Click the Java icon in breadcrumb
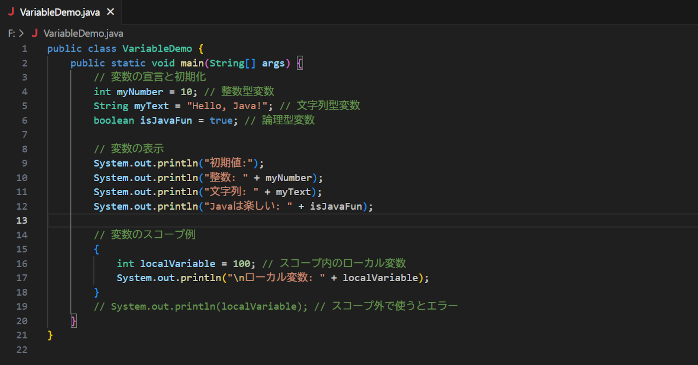The height and width of the screenshot is (365, 698). (34, 33)
